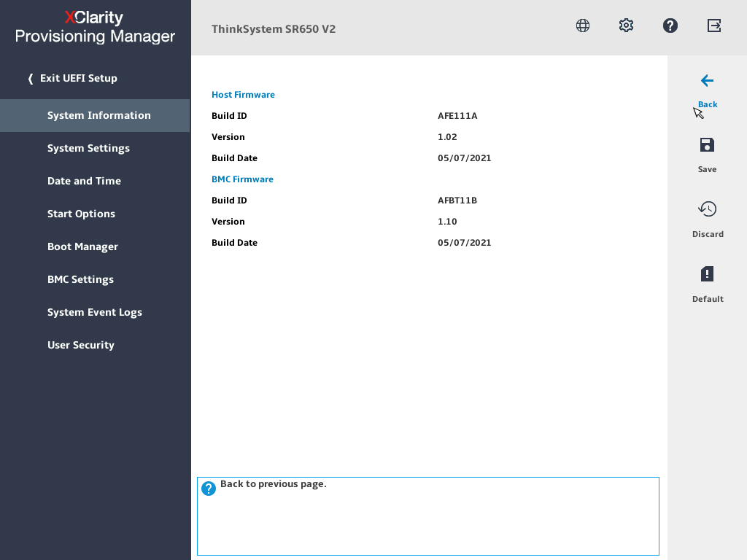Image resolution: width=747 pixels, height=560 pixels.
Task: Select System Information menu item
Action: click(x=95, y=115)
